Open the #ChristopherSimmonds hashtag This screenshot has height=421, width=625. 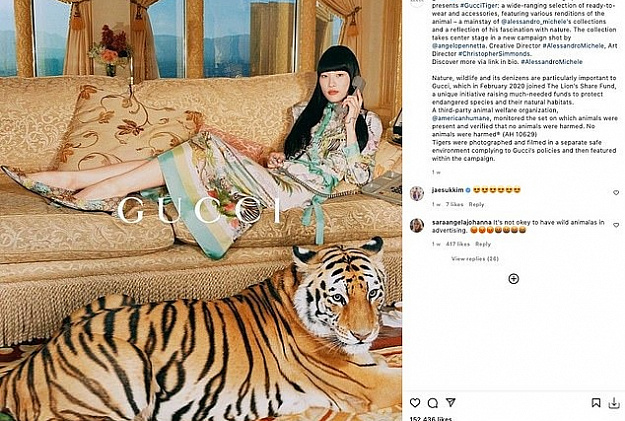pos(494,54)
